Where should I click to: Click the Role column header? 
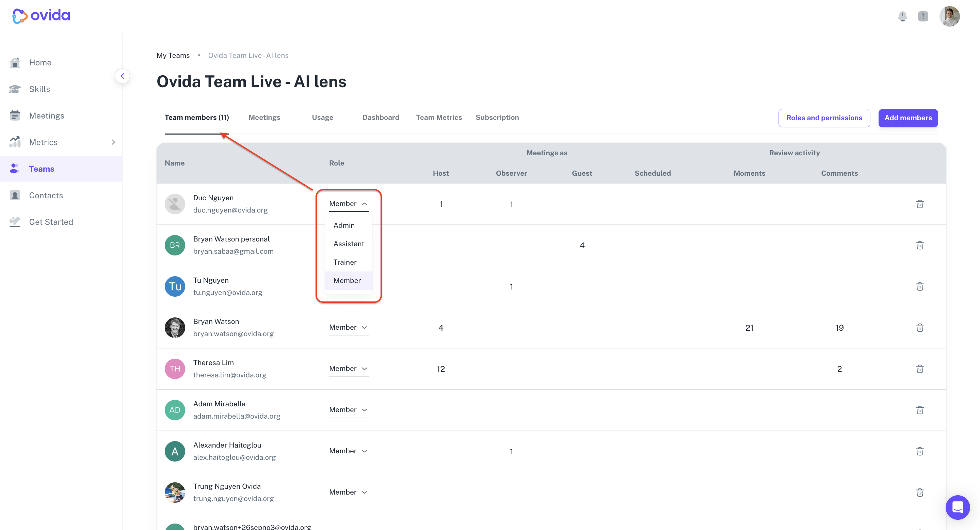tap(336, 163)
